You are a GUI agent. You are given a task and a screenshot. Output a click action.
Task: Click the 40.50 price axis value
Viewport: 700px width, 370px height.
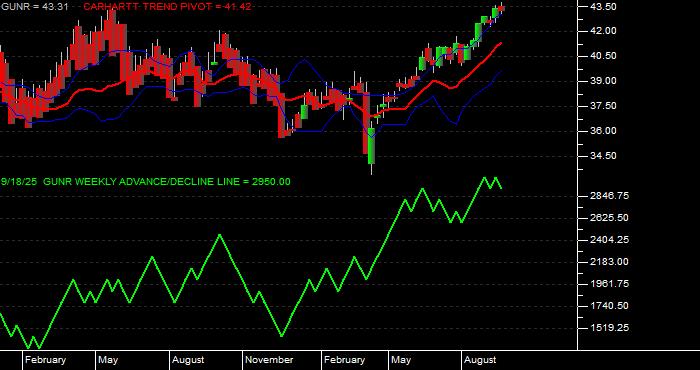pos(604,56)
